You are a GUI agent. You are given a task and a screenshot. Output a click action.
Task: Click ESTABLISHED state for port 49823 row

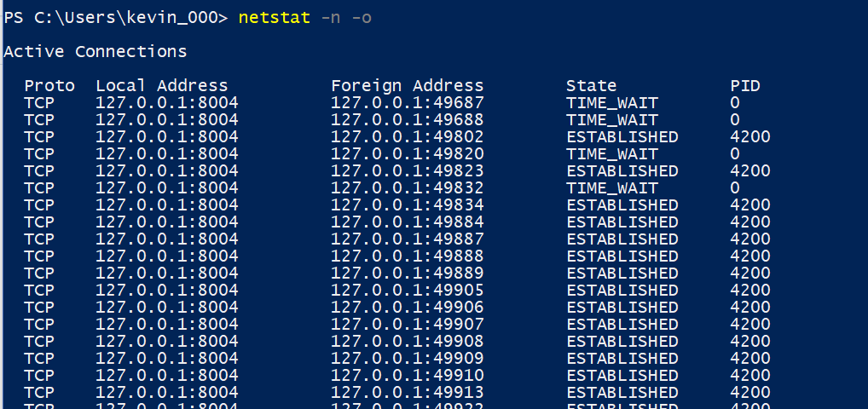point(622,171)
